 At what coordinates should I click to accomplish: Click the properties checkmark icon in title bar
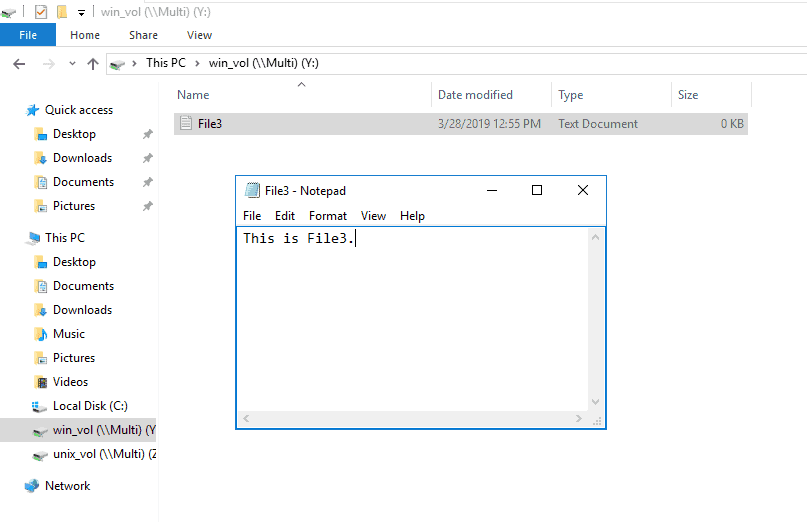40,12
